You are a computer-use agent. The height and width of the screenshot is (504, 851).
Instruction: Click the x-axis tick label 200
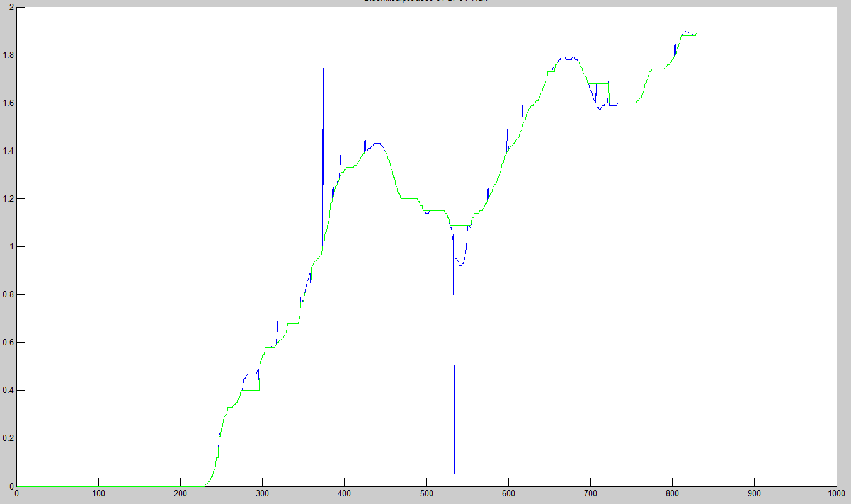click(x=180, y=495)
